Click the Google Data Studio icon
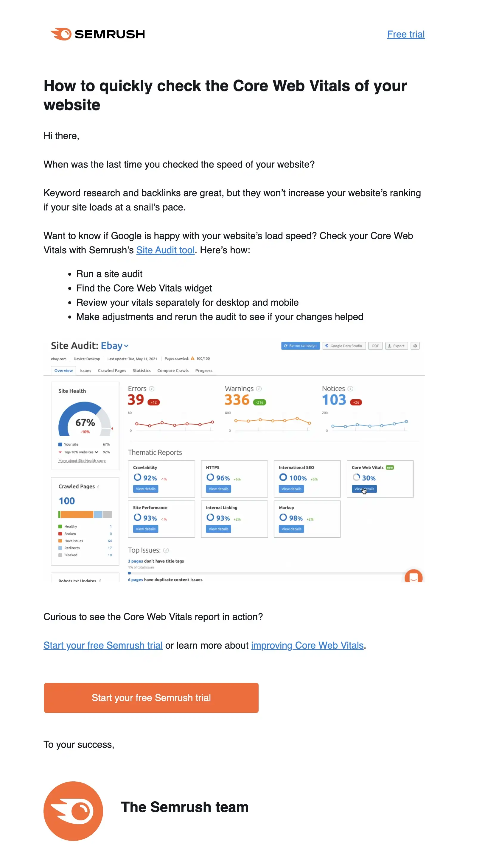Screen dimensions: 485x868 click(327, 346)
